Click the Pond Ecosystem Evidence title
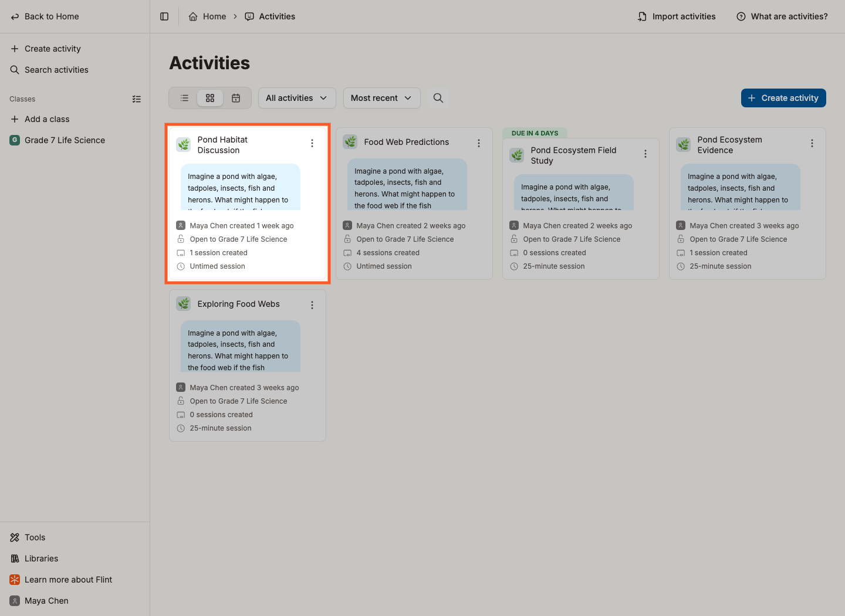 pyautogui.click(x=730, y=145)
